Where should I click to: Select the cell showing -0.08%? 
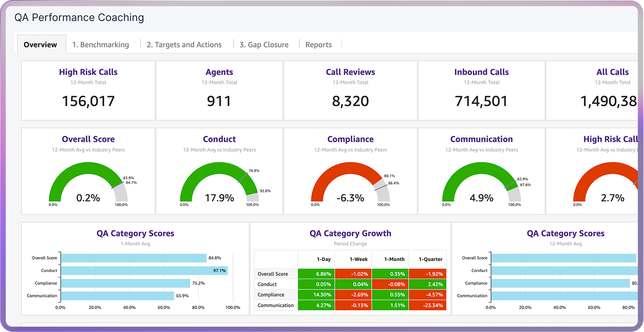(x=390, y=284)
